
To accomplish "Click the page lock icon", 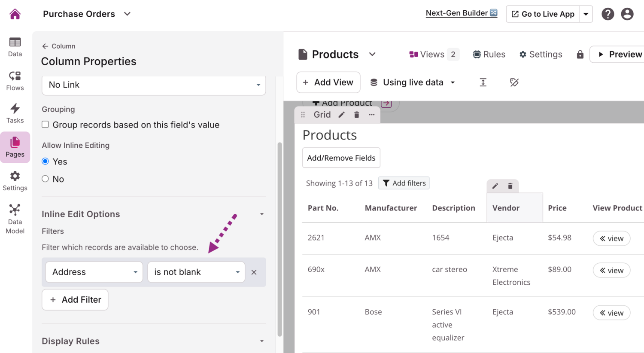I will tap(580, 55).
